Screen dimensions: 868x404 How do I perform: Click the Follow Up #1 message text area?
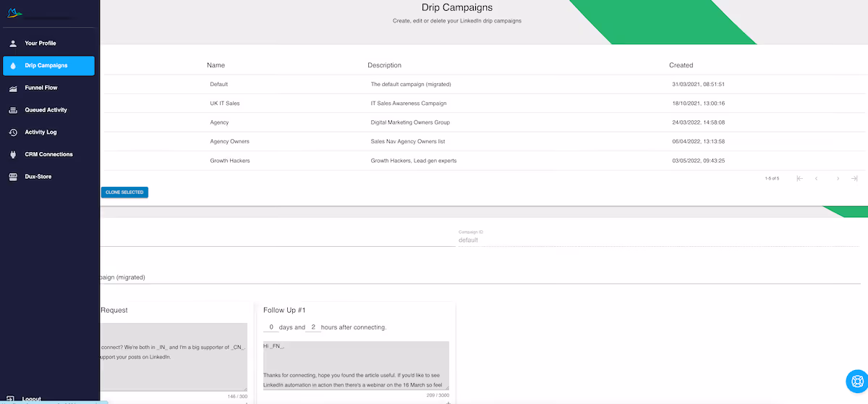(x=356, y=366)
